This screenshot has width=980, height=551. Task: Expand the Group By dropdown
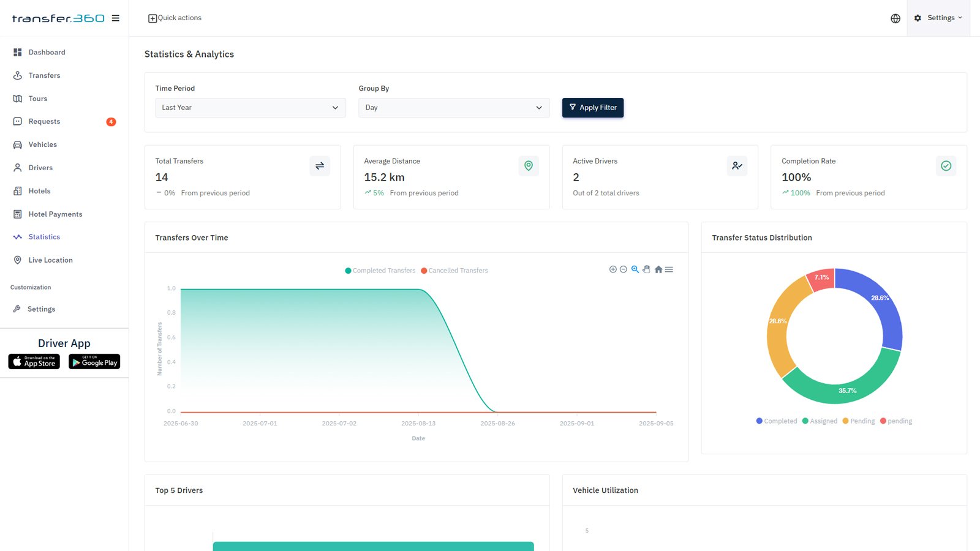(453, 108)
